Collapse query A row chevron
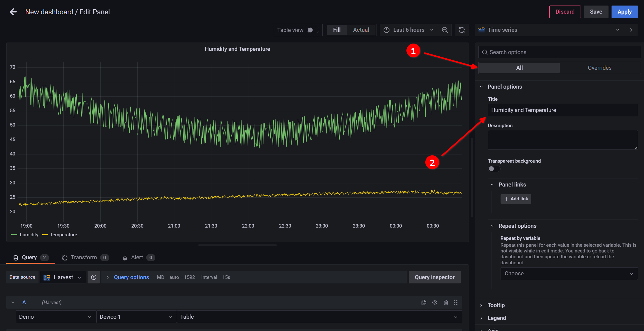 (x=13, y=302)
